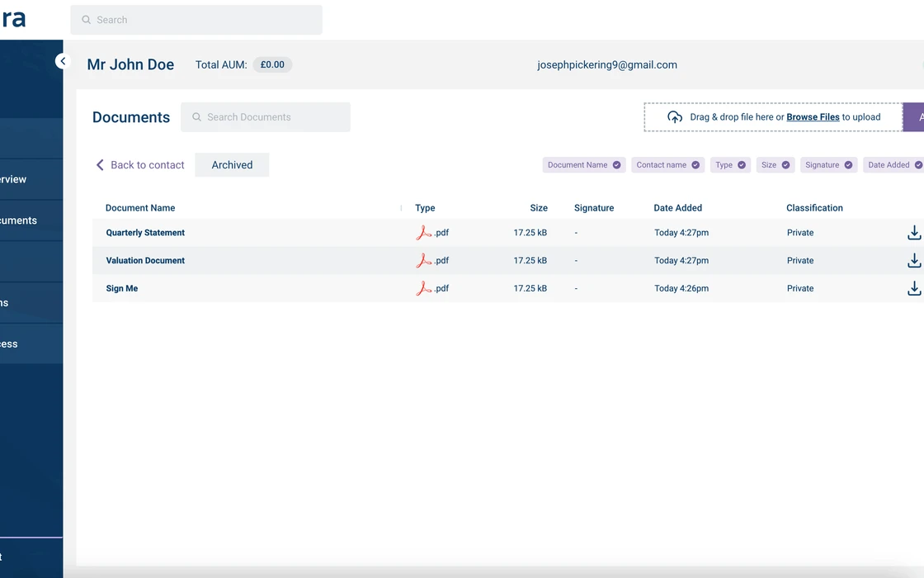Sort by the Date Added column header
The width and height of the screenshot is (924, 578).
click(677, 207)
